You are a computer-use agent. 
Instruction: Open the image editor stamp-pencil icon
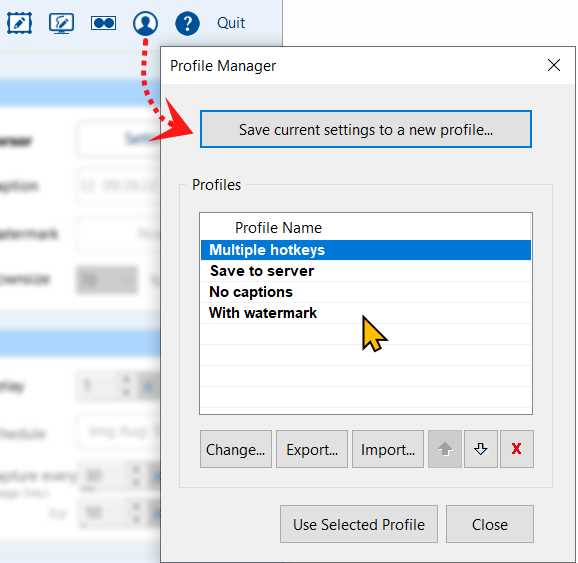click(20, 23)
